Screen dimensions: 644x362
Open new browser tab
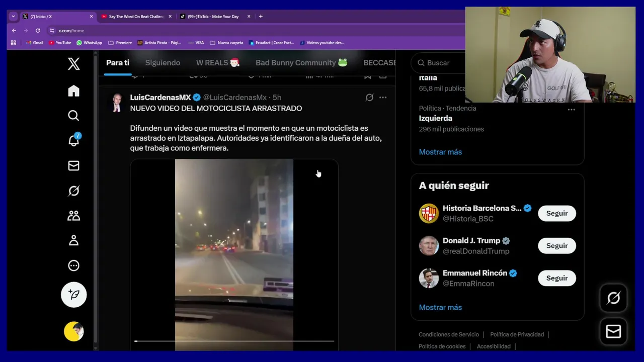(x=261, y=17)
